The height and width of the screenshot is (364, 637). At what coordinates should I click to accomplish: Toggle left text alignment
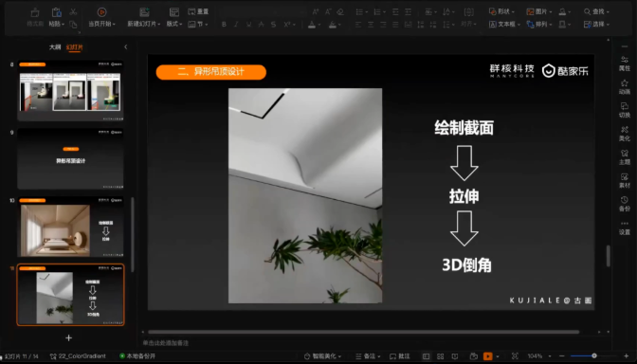click(x=358, y=25)
